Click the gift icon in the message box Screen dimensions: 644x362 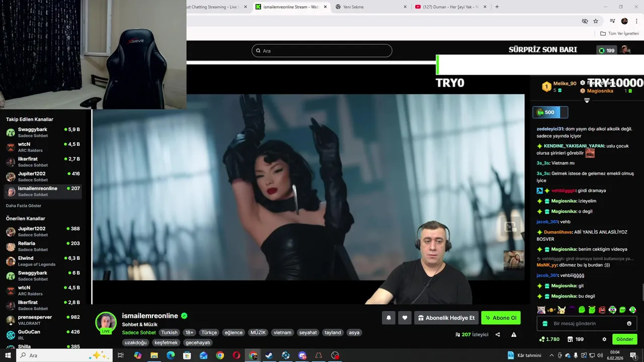point(545,323)
